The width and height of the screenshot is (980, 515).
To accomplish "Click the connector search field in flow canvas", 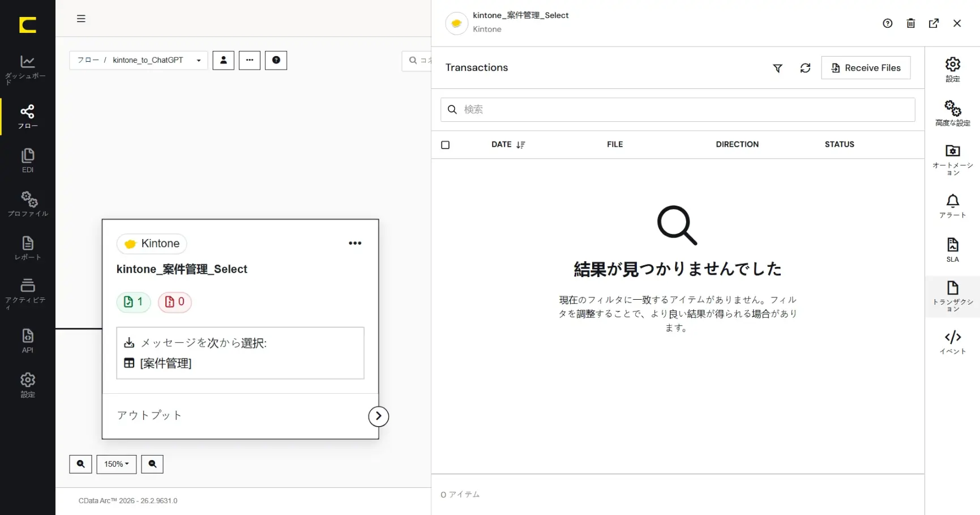I will [417, 61].
